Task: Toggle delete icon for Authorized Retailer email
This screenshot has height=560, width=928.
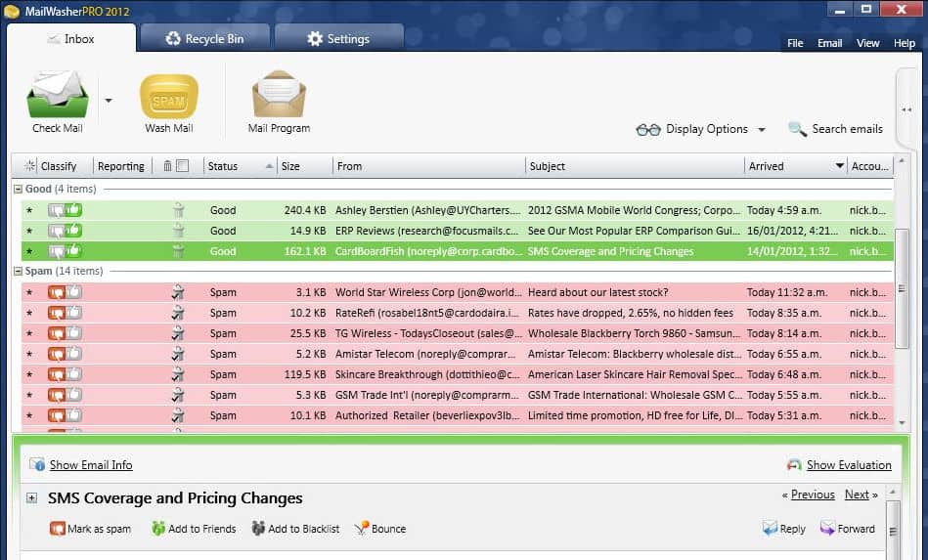Action: click(178, 415)
